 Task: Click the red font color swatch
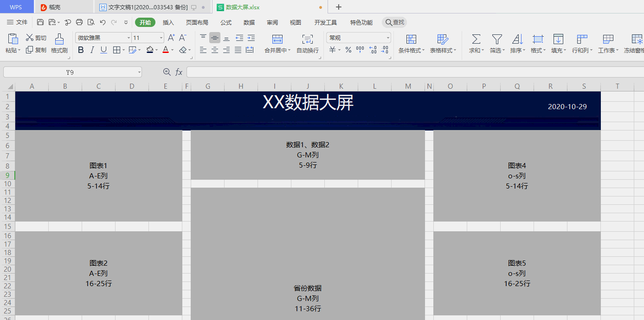pyautogui.click(x=166, y=50)
